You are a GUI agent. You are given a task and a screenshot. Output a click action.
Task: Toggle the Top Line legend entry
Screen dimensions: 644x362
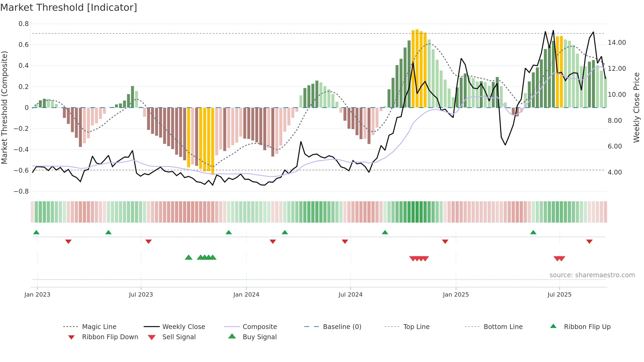(x=407, y=327)
